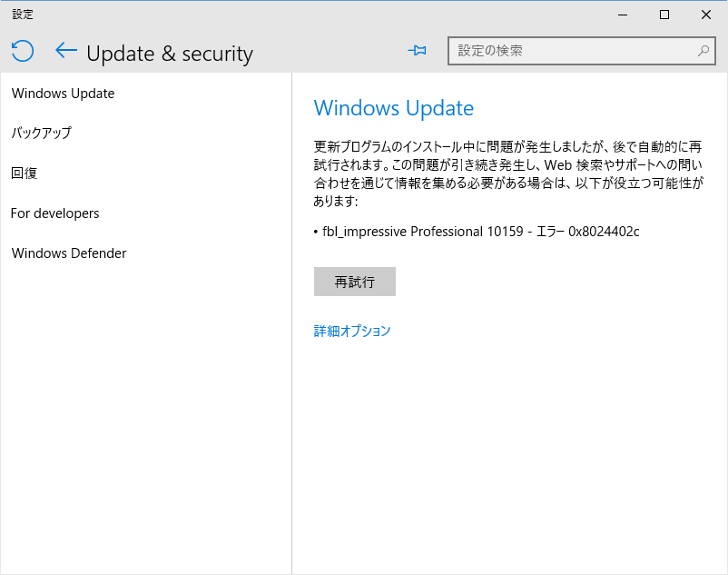Select Windows Update in the sidebar
The height and width of the screenshot is (575, 728).
pyautogui.click(x=64, y=94)
